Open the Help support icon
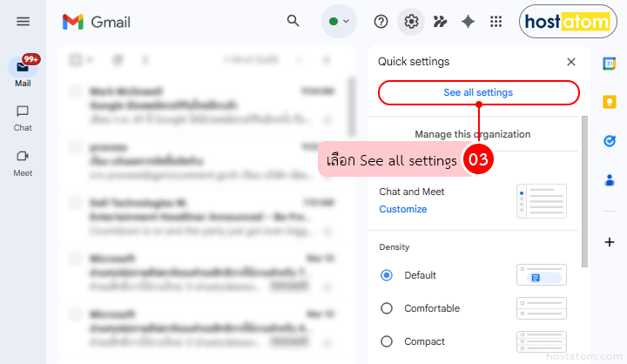 (x=381, y=22)
